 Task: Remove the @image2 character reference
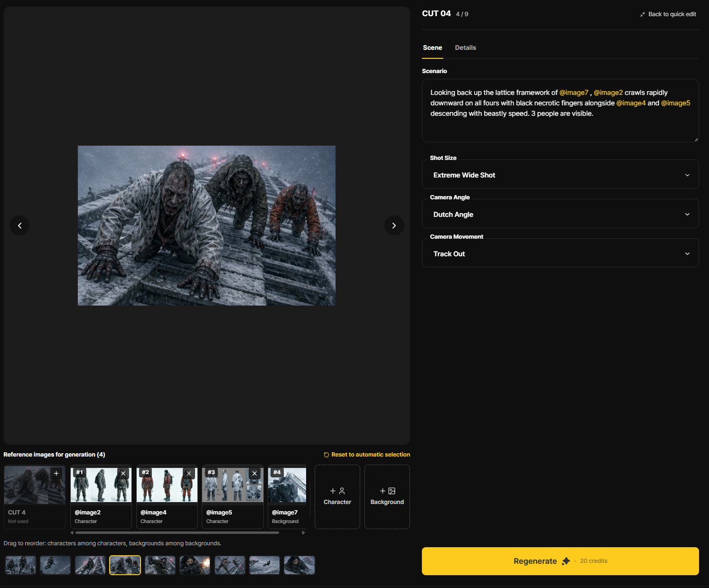pyautogui.click(x=123, y=473)
